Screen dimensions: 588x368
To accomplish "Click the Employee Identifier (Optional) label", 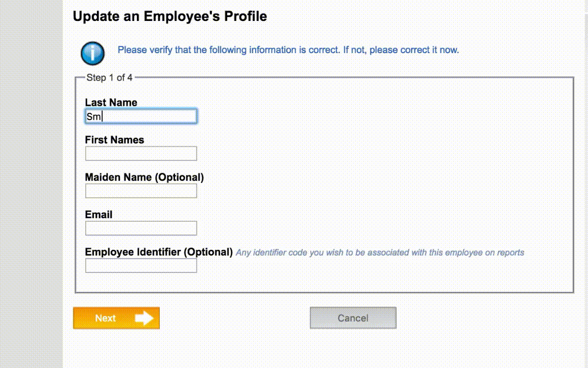I will [159, 252].
